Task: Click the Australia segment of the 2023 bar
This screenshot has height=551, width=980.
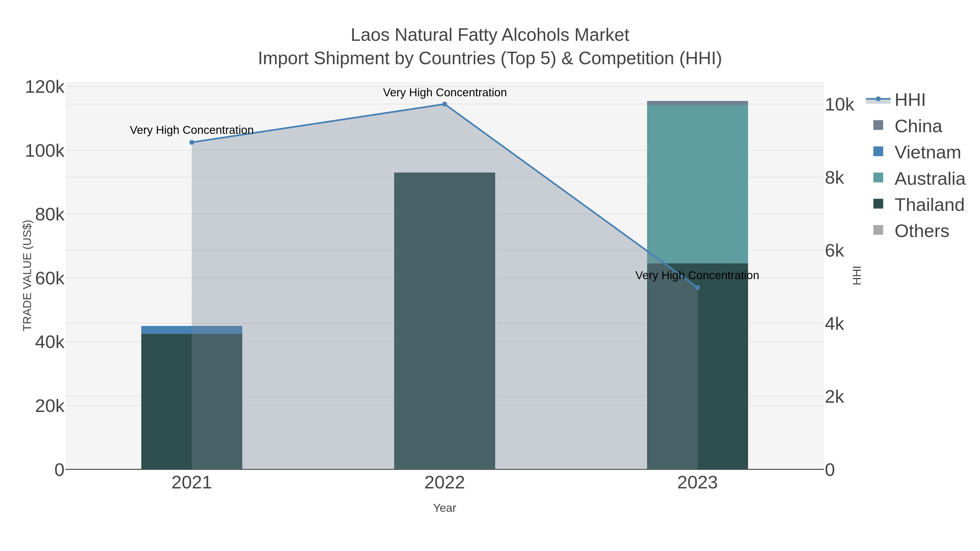Action: [x=697, y=184]
